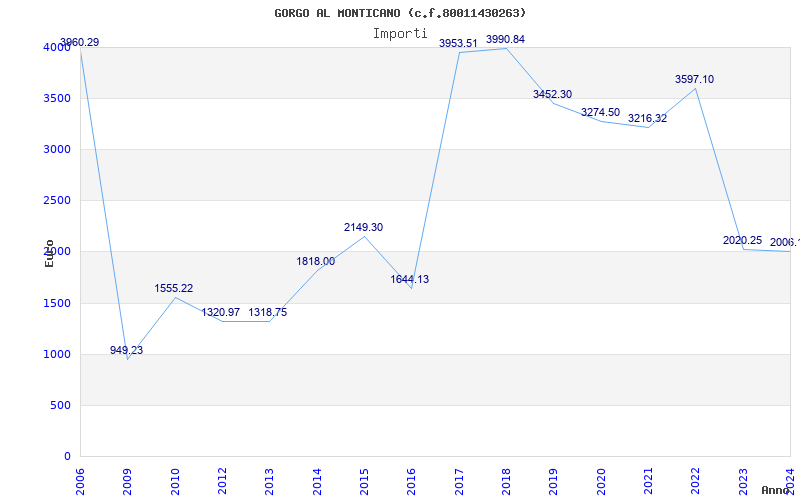Select data label 1320.97
The width and height of the screenshot is (800, 500).
point(220,312)
